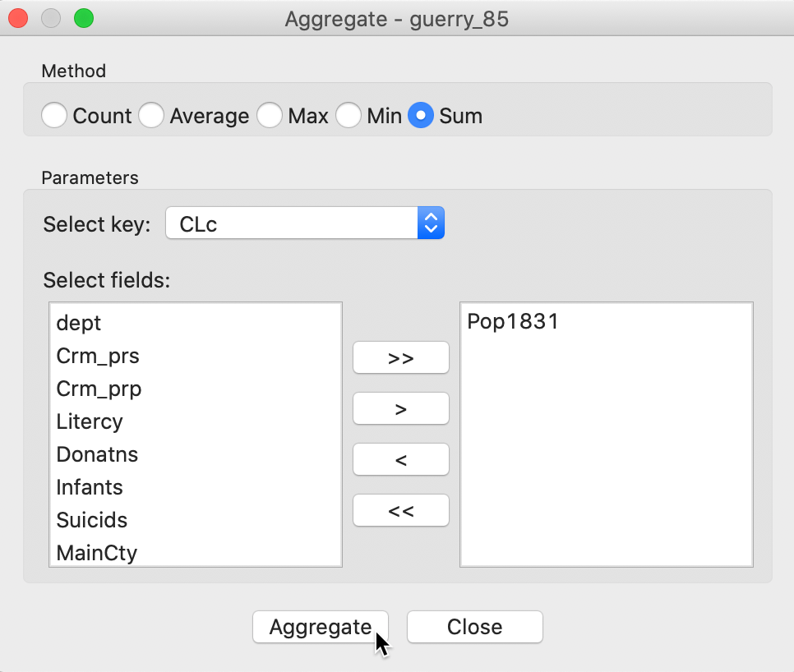The height and width of the screenshot is (672, 794).
Task: Choose the Average aggregation method
Action: pos(151,115)
